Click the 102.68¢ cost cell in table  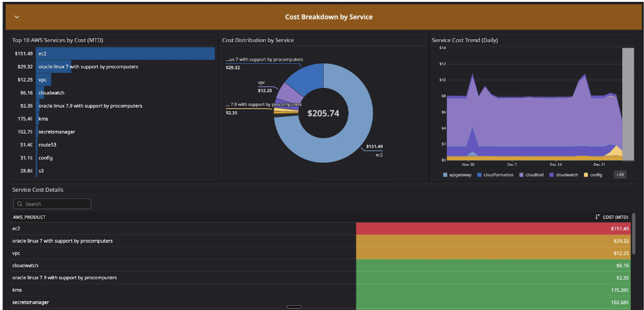pyautogui.click(x=493, y=303)
